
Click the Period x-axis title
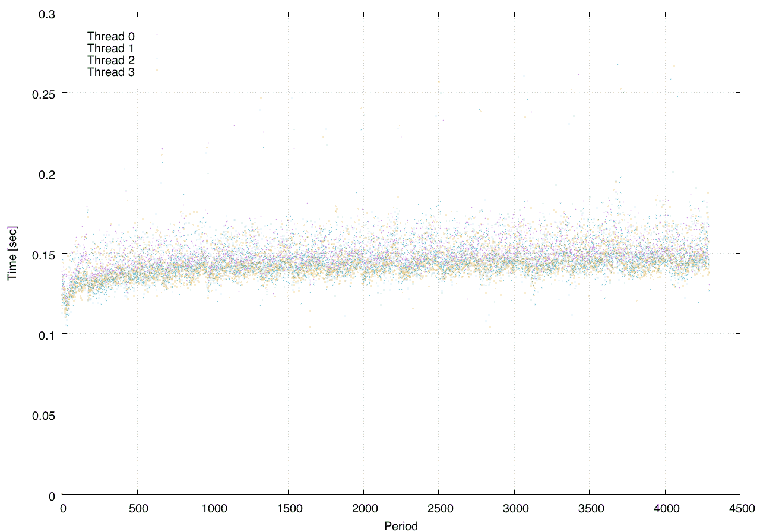pyautogui.click(x=401, y=525)
